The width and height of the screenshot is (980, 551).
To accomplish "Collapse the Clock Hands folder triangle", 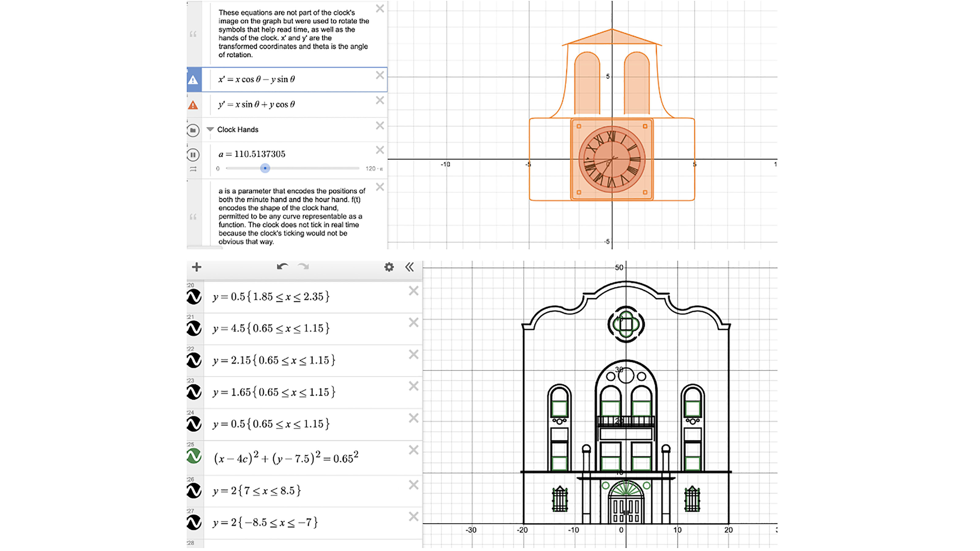I will point(209,129).
